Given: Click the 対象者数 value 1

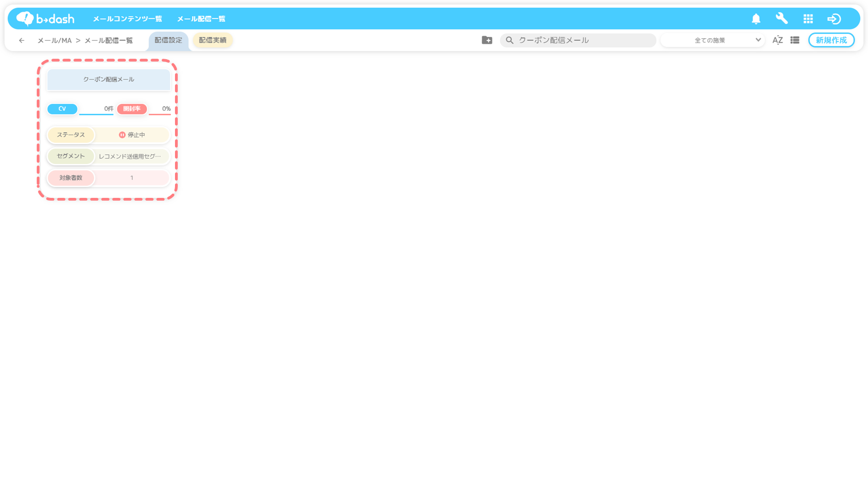Looking at the screenshot, I should coord(132,178).
